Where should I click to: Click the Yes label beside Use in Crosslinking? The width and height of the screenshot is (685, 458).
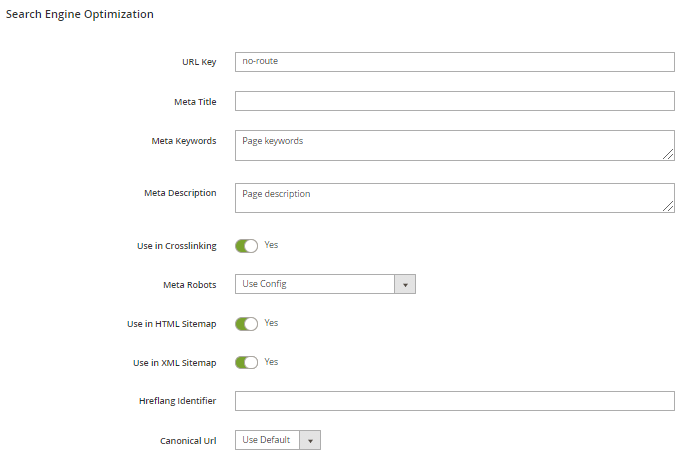tap(271, 245)
